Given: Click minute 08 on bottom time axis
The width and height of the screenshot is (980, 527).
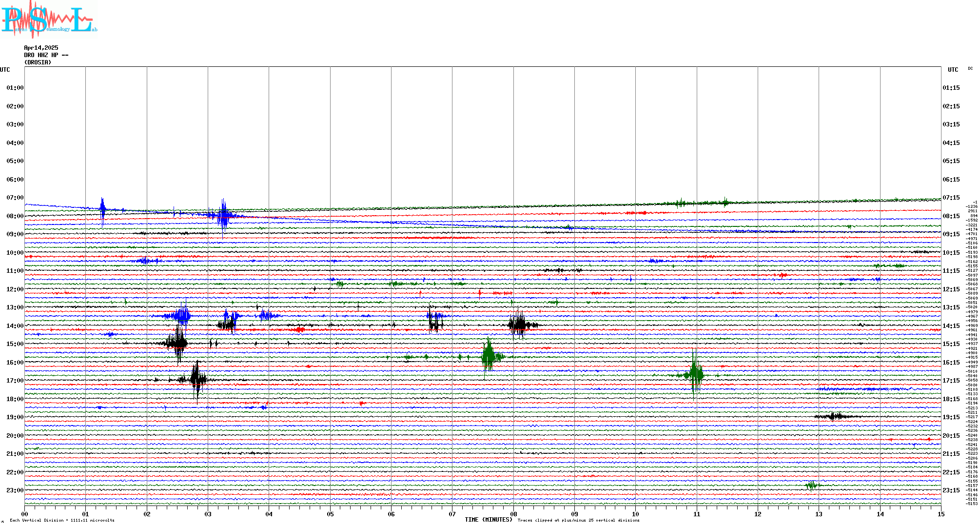Looking at the screenshot, I should (513, 514).
